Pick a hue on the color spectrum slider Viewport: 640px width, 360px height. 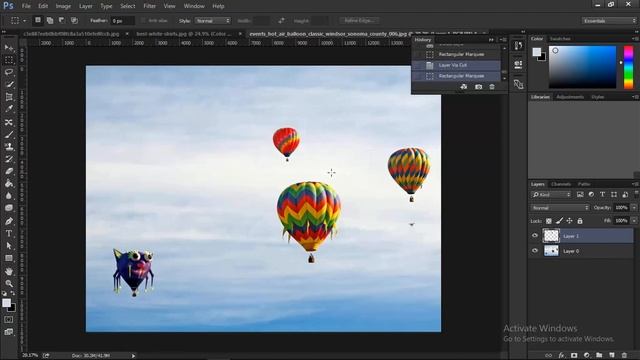628,67
